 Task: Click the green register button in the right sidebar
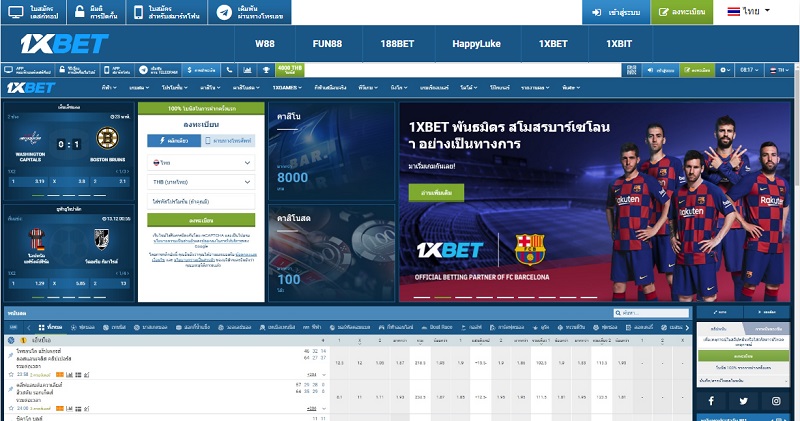pos(743,356)
